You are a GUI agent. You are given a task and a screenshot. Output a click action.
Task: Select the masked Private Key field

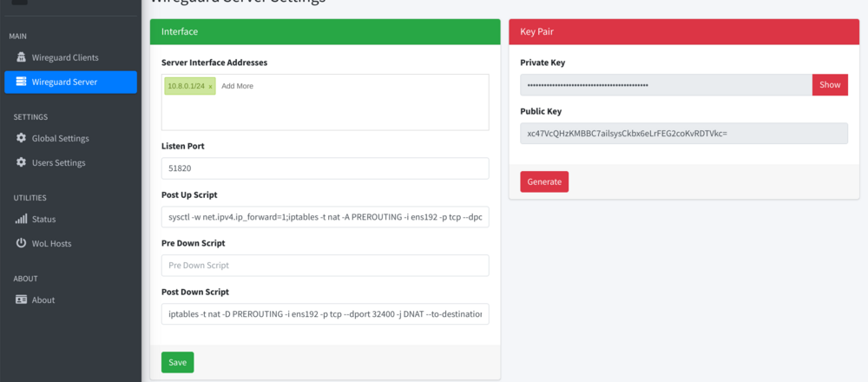tap(666, 85)
